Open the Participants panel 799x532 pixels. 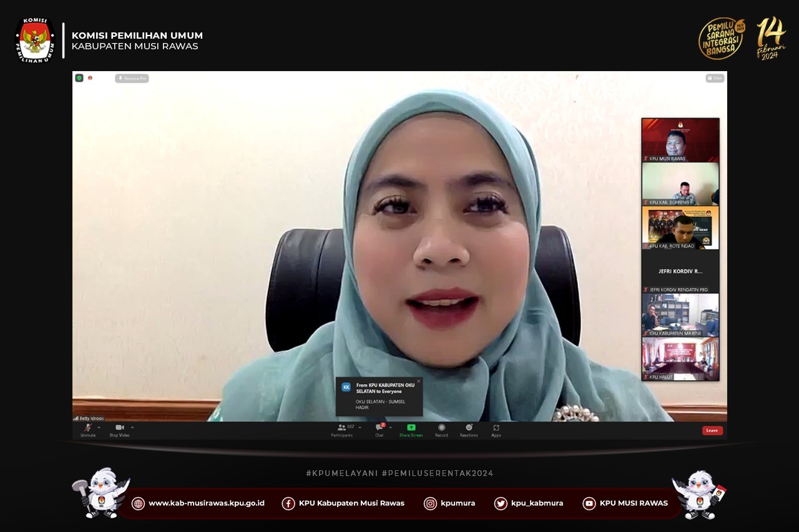(341, 430)
